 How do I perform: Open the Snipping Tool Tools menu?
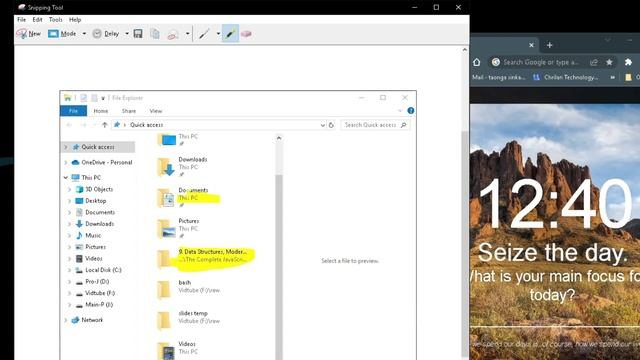tap(56, 20)
